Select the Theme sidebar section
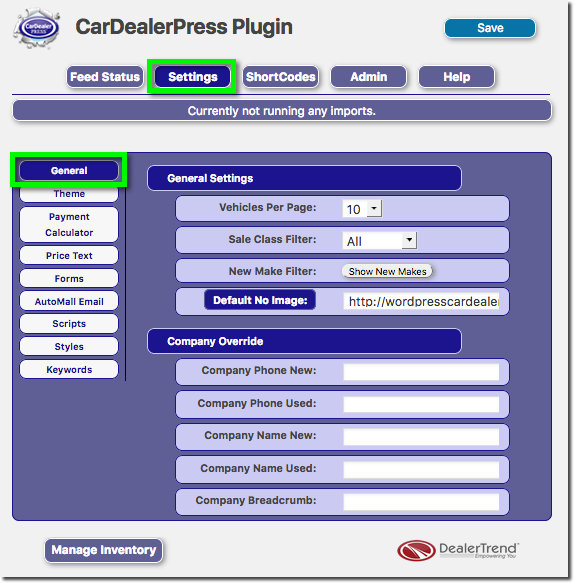Viewport: 574px width, 583px height. click(69, 194)
